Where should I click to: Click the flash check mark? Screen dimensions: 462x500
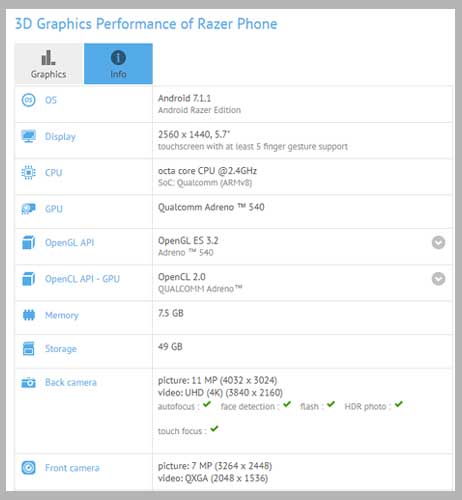331,404
